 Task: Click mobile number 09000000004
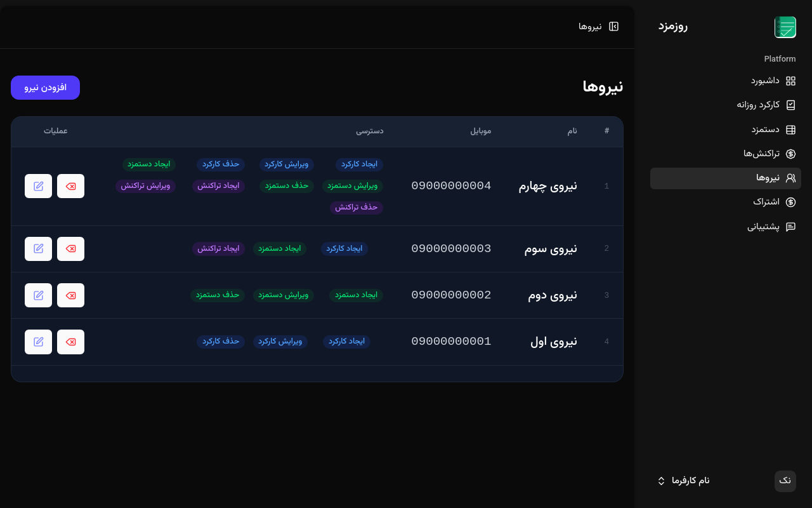point(451,186)
